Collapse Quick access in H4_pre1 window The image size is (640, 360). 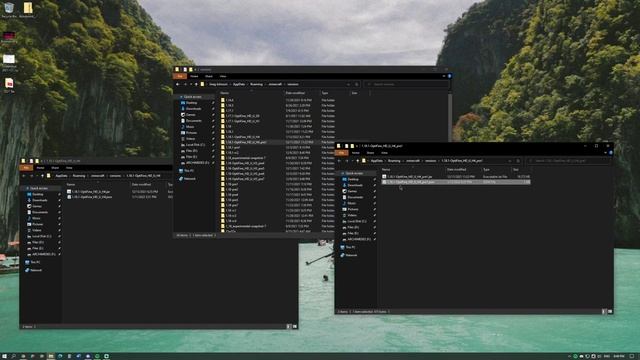pos(342,173)
